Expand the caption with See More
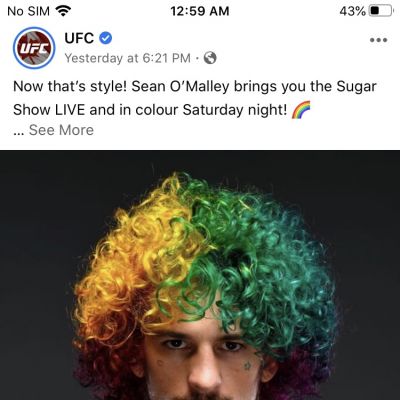The height and width of the screenshot is (400, 400). (x=61, y=130)
